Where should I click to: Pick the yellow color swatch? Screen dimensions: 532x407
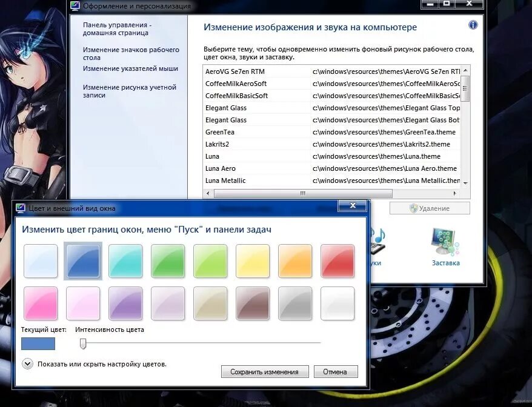253,261
